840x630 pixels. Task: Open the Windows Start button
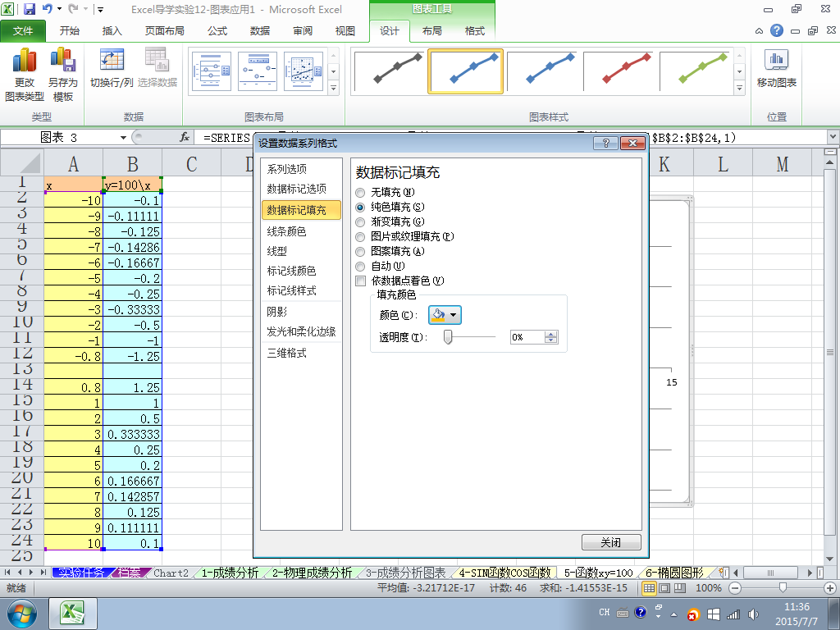tap(21, 614)
